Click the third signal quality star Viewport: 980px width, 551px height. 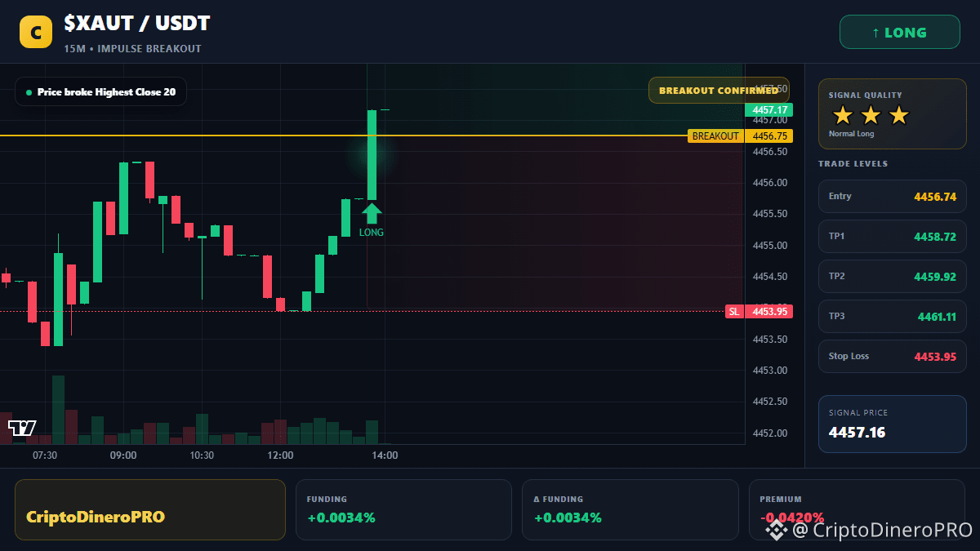[x=898, y=115]
